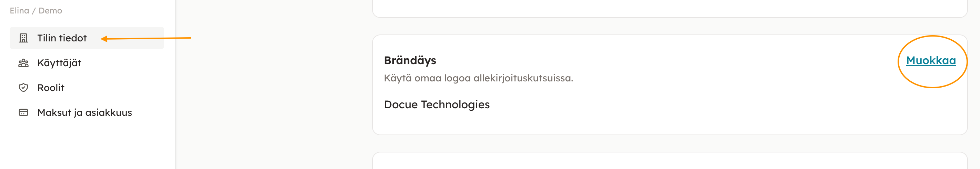Click the card icon beside Maksut ja asiakkuus

[x=23, y=113]
